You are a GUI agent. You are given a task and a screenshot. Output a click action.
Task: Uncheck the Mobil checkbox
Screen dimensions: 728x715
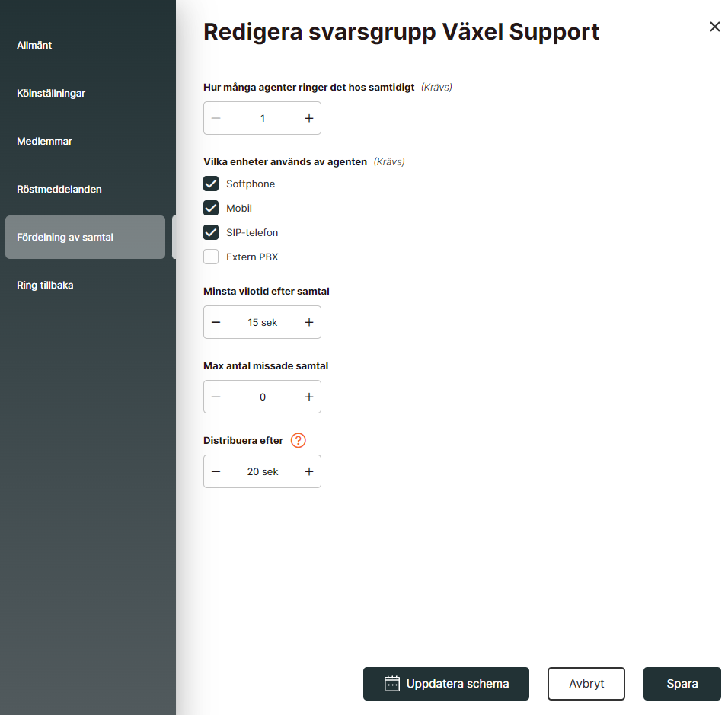pos(211,208)
